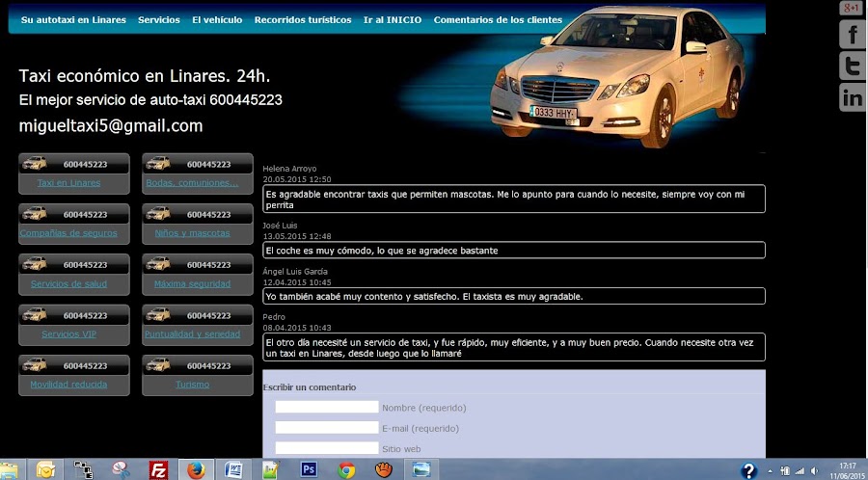Open Compañías de seguros link

pyautogui.click(x=68, y=233)
